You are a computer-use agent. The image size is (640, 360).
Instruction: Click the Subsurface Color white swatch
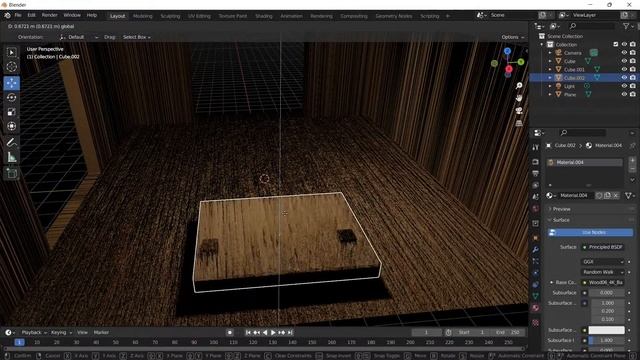[x=607, y=330]
